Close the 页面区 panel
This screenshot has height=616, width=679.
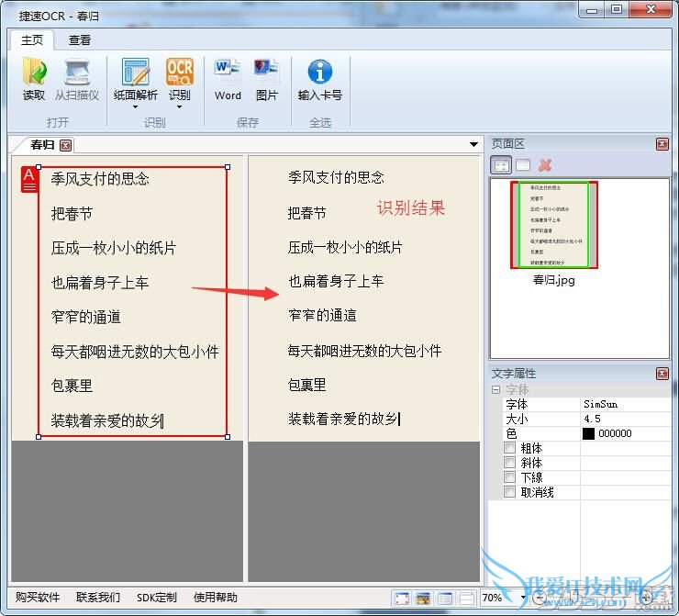(x=662, y=144)
